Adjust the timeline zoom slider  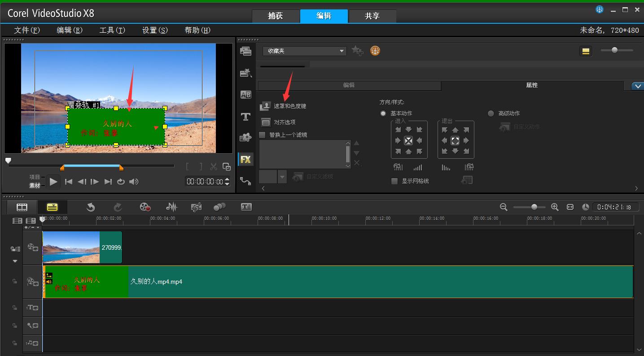[534, 207]
